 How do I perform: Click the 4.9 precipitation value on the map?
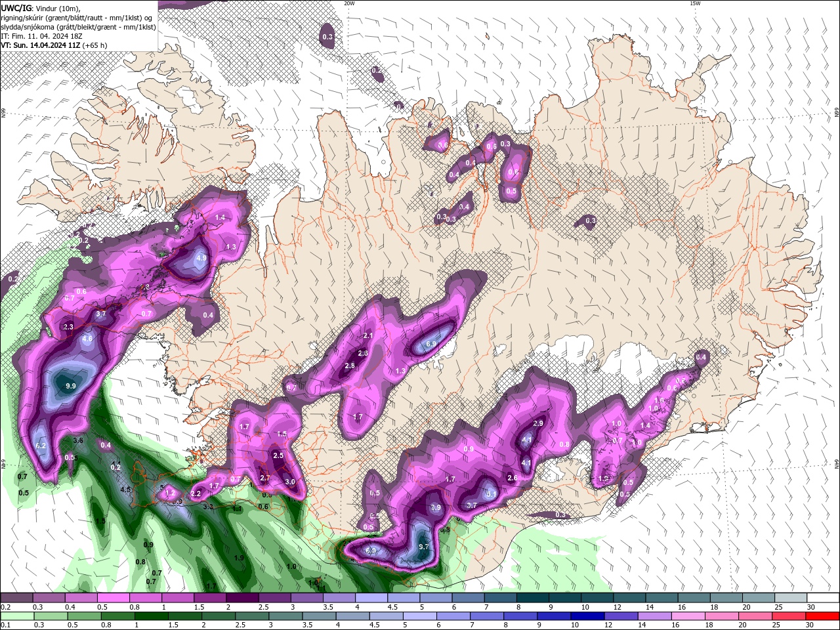coord(201,259)
